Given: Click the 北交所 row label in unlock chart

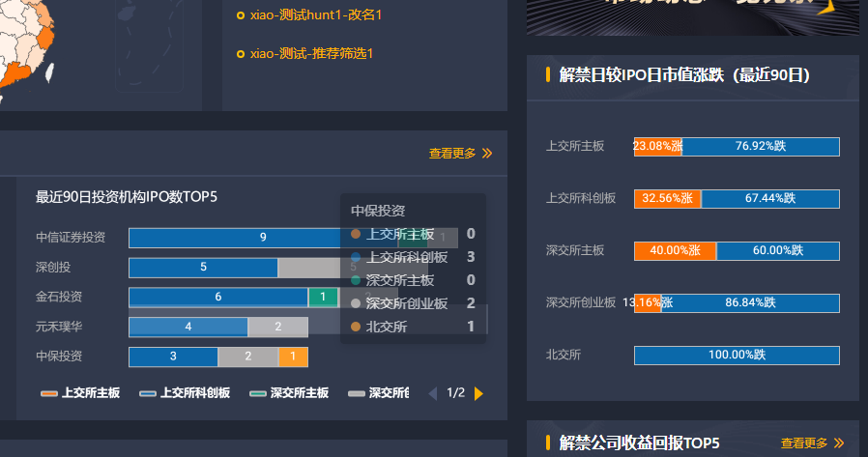Looking at the screenshot, I should pyautogui.click(x=564, y=355).
